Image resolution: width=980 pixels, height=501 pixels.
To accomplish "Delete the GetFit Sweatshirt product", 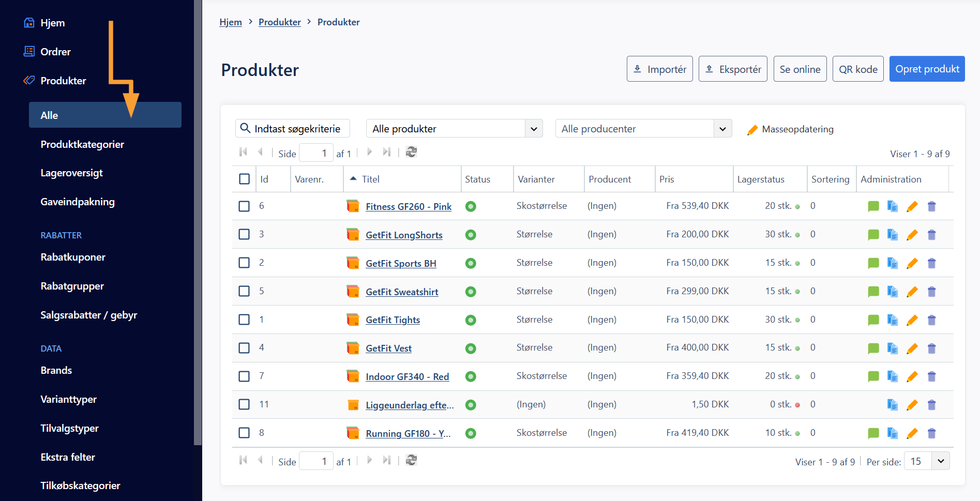I will (x=932, y=292).
